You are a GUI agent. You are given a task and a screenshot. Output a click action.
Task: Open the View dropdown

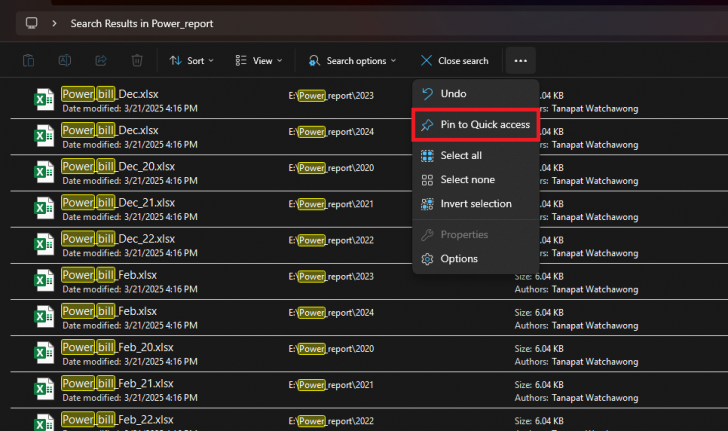click(x=259, y=61)
